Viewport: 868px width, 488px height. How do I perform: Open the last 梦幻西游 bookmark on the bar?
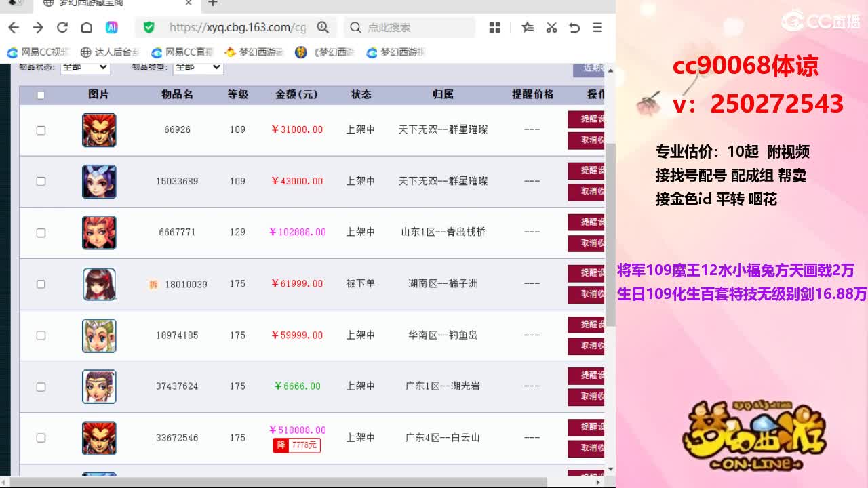(x=395, y=52)
